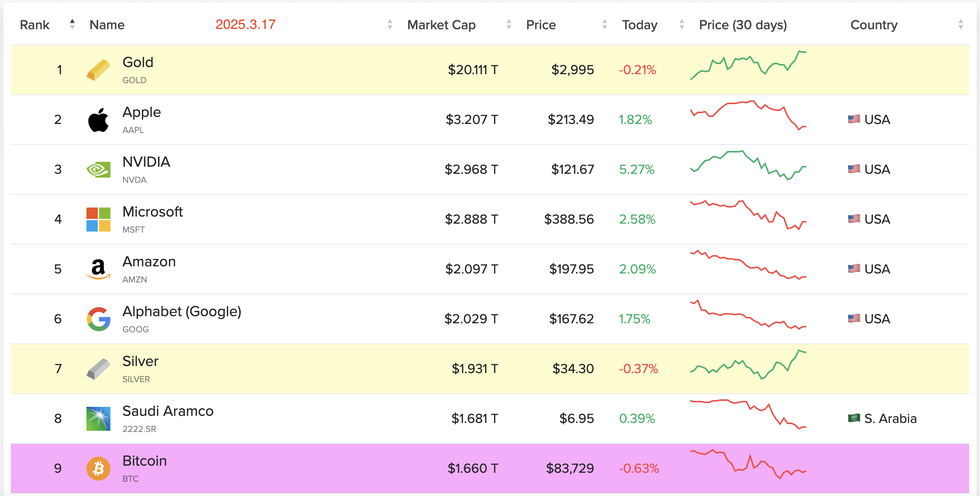Open the Amazon company link
Viewport: 980px width, 496px height.
click(x=149, y=261)
